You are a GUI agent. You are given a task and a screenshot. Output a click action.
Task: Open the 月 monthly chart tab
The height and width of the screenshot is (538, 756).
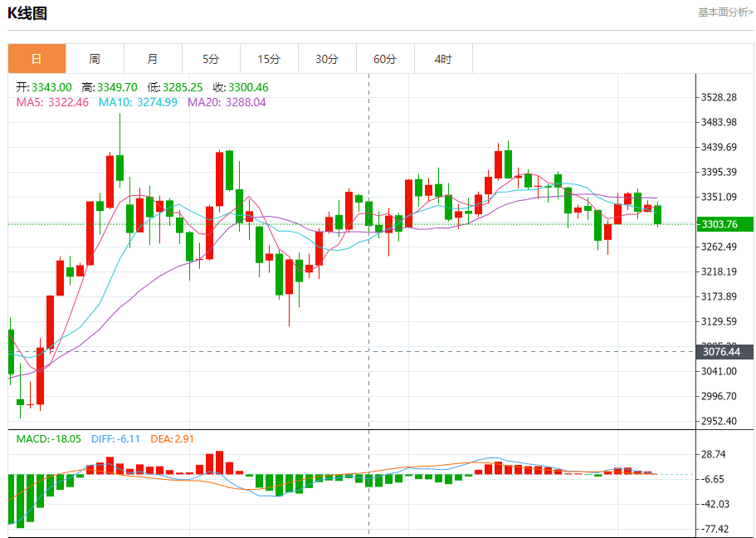pyautogui.click(x=153, y=59)
